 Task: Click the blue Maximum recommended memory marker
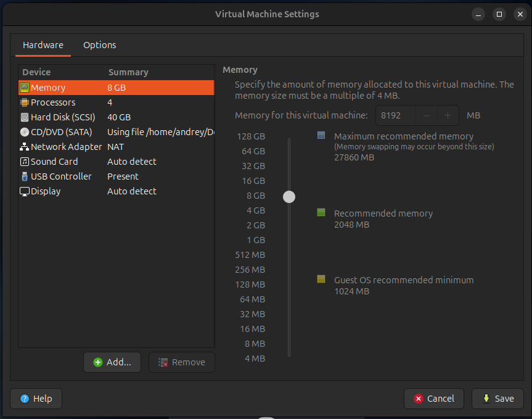pos(321,136)
